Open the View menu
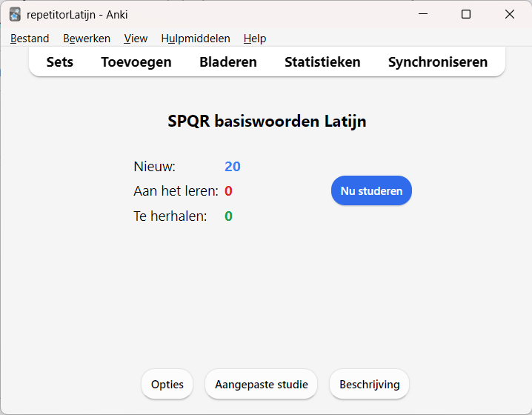 coord(136,39)
